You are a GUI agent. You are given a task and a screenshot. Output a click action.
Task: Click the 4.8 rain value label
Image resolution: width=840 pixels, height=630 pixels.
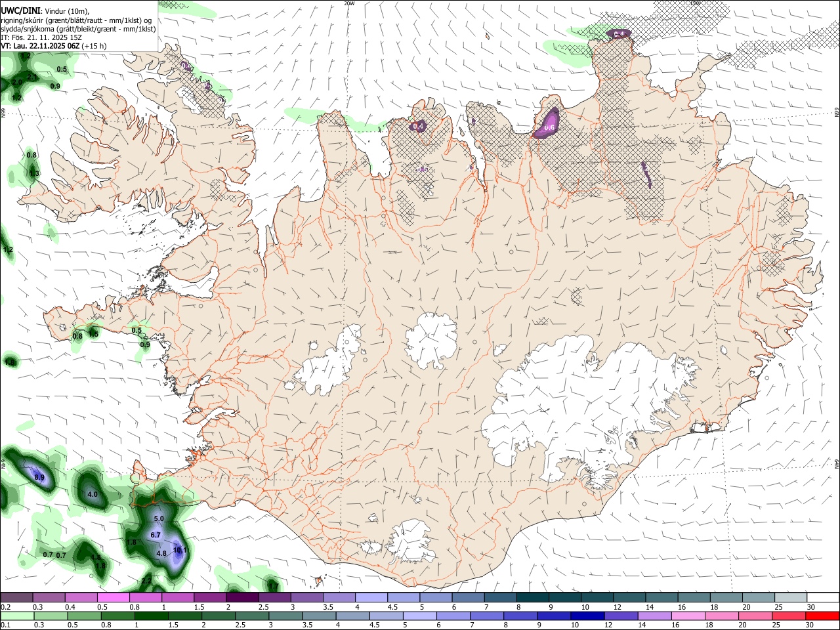(161, 553)
